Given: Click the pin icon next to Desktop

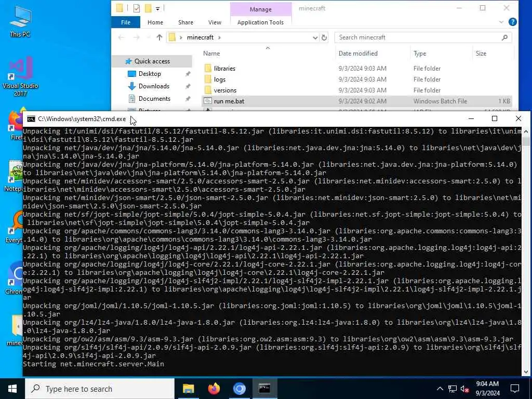Looking at the screenshot, I should tap(188, 74).
